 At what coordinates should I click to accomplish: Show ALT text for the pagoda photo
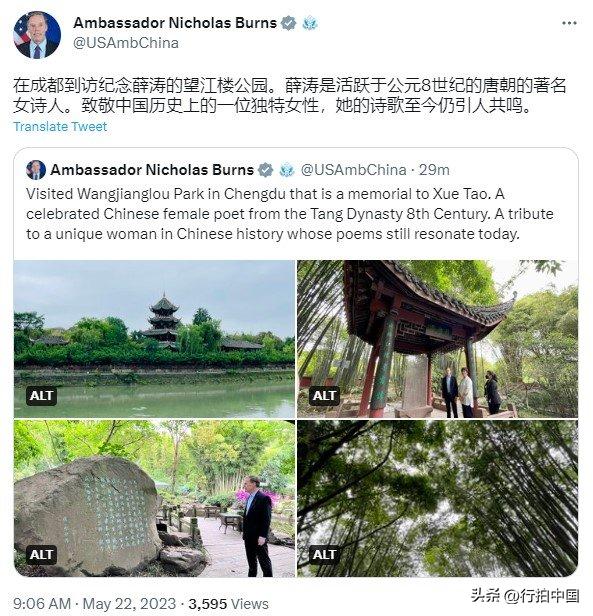tap(42, 395)
